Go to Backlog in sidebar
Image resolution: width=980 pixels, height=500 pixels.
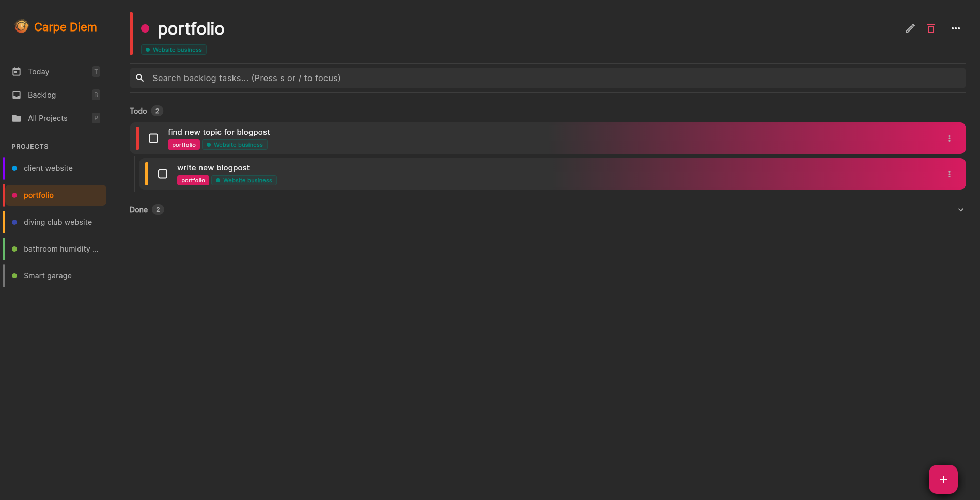tap(41, 95)
